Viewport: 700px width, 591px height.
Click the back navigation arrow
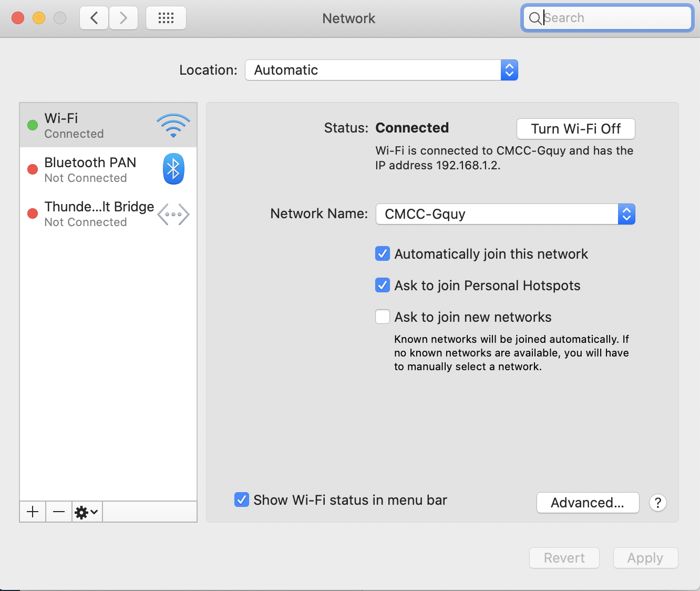(x=95, y=18)
